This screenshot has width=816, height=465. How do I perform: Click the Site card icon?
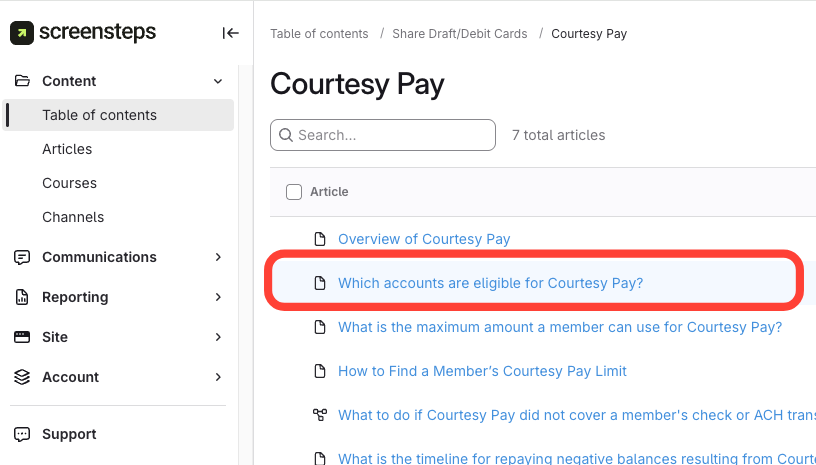click(22, 337)
